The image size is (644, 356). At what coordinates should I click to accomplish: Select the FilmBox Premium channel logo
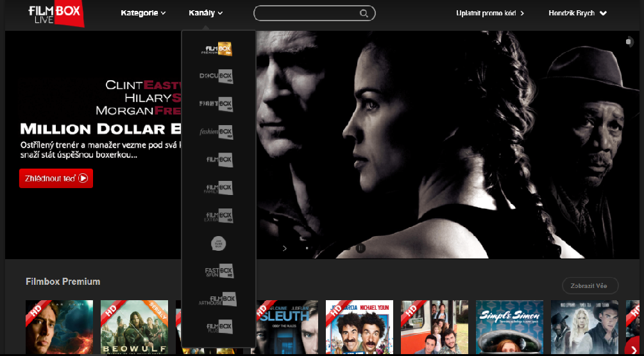tap(217, 49)
